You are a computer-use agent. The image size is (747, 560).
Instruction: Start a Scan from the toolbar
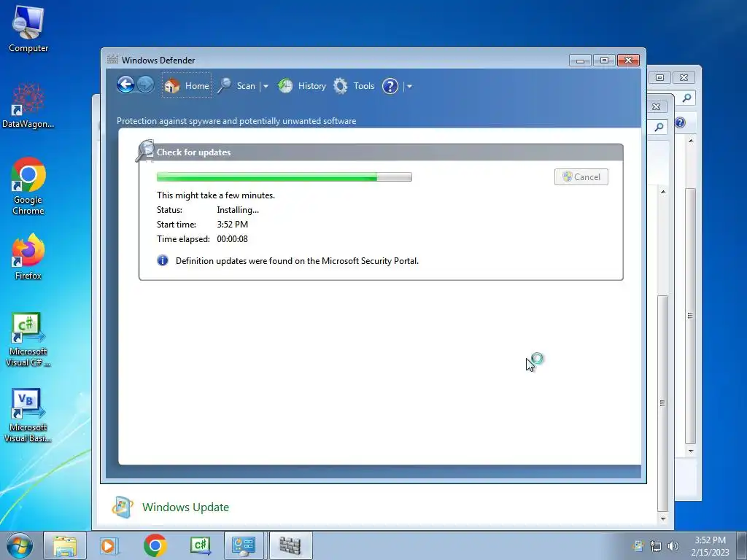pos(237,86)
